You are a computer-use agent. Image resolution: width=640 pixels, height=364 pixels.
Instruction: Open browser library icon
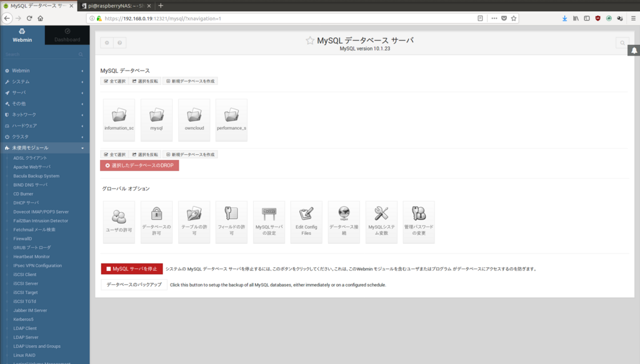(x=576, y=18)
